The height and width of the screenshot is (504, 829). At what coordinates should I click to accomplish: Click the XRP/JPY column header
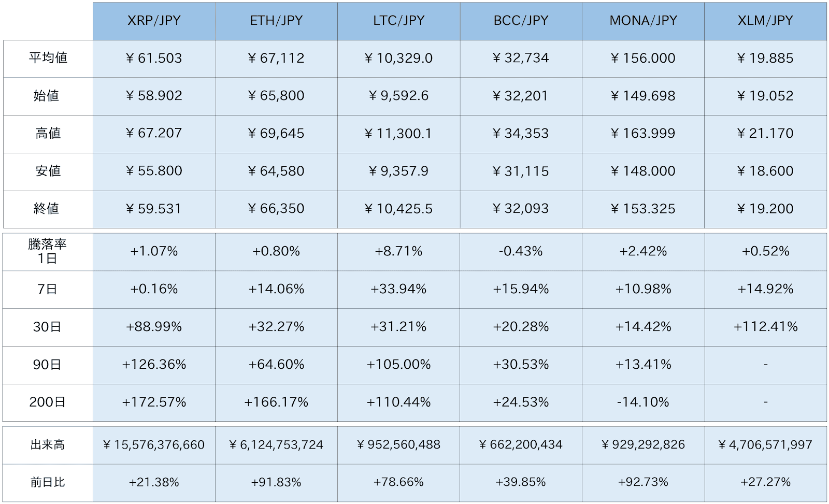click(x=154, y=21)
